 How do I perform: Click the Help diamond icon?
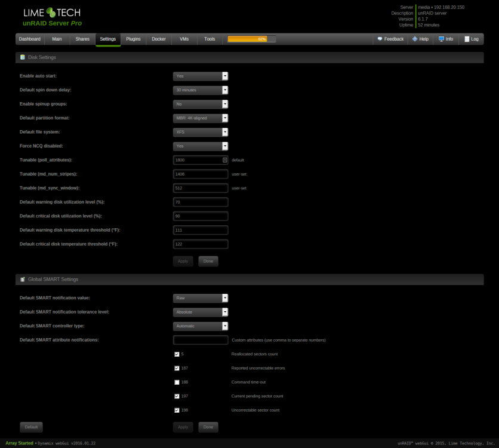tap(415, 39)
